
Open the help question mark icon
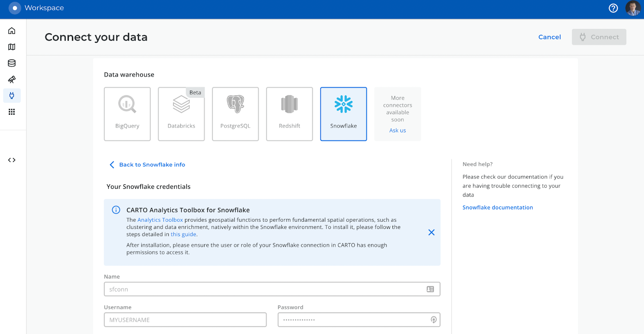pos(613,8)
